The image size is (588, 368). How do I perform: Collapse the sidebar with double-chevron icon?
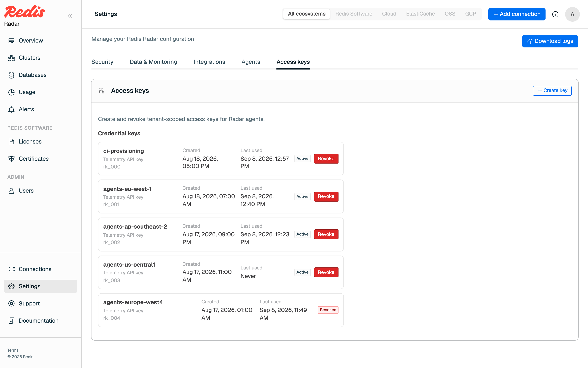point(70,16)
